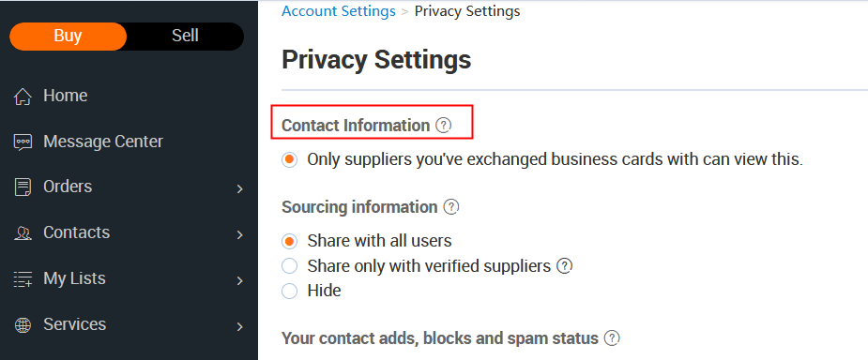This screenshot has height=360, width=868.
Task: Click the Message Center chat bubble icon
Action: 23,142
